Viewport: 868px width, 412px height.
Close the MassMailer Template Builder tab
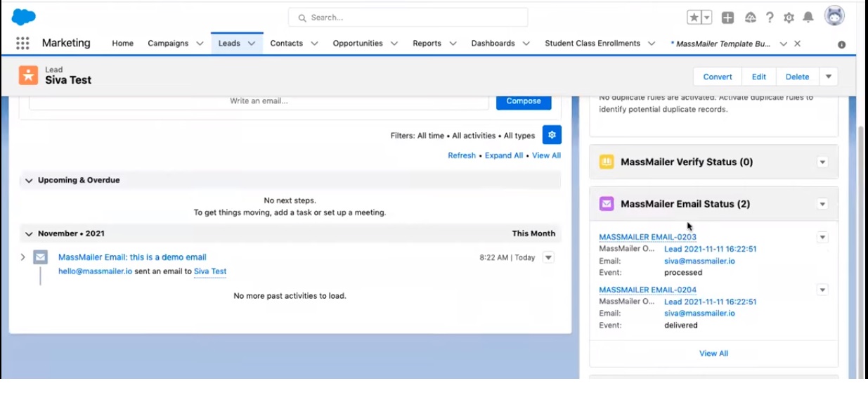[797, 44]
